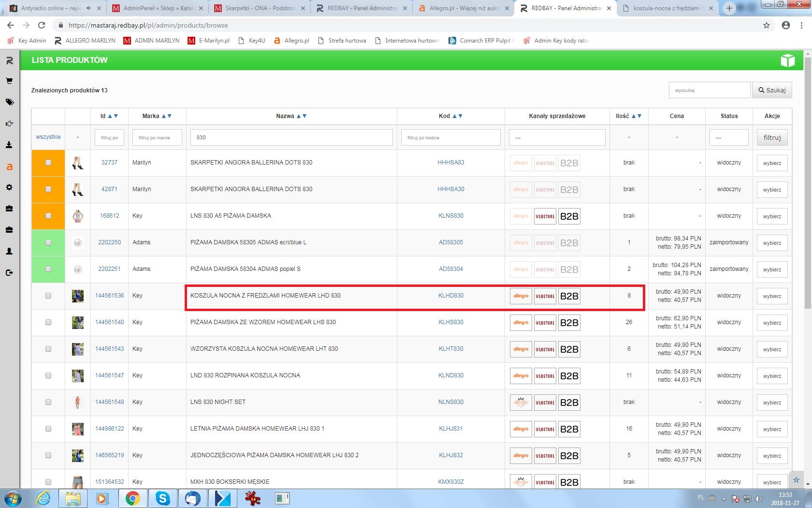Open the shopping cart sidebar icon

tap(9, 81)
